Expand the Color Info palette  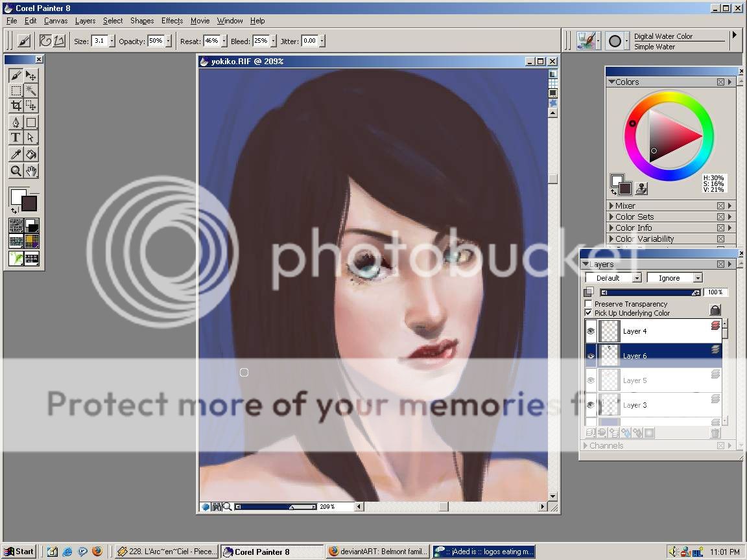click(x=611, y=227)
